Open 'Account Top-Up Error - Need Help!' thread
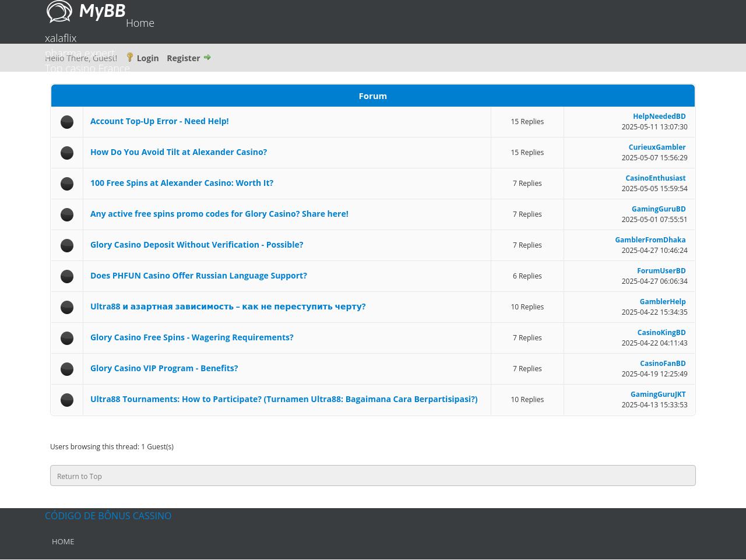746x560 pixels. [159, 121]
